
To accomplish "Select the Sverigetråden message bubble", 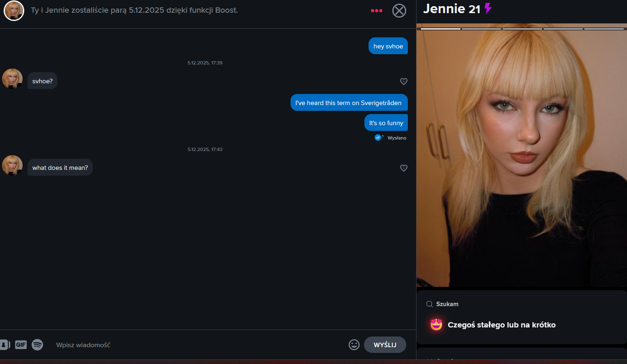I will [x=349, y=103].
